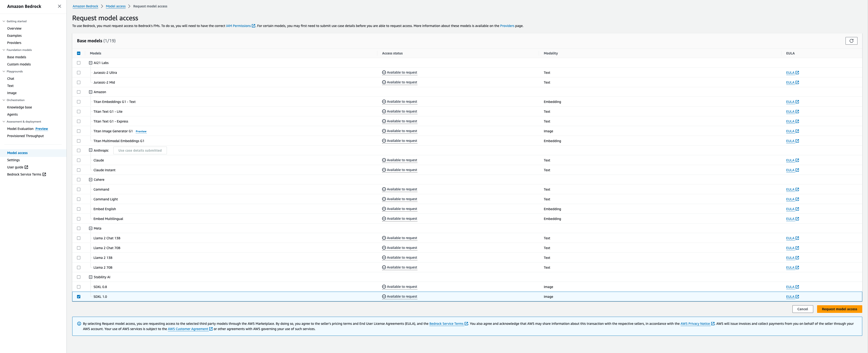Click the EULA external icon for Jurassic-2 Mid
Screen dimensions: 868x353
tap(797, 82)
